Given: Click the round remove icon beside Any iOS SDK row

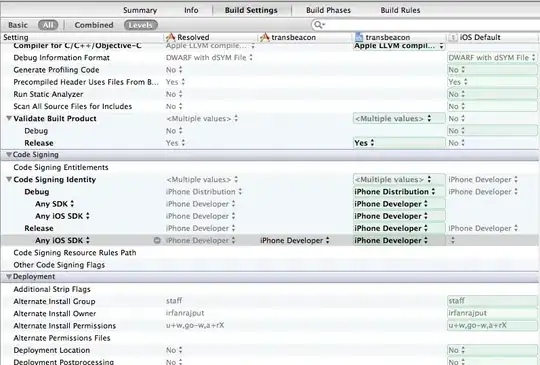Looking at the screenshot, I should pyautogui.click(x=157, y=240).
